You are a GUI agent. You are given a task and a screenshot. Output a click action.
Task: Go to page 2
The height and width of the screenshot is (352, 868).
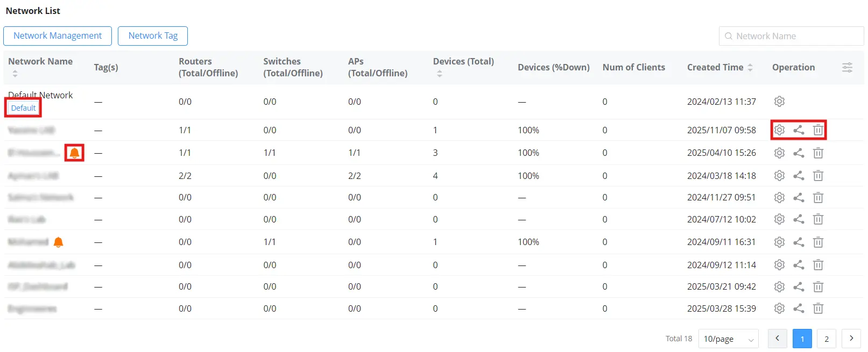[x=827, y=339]
